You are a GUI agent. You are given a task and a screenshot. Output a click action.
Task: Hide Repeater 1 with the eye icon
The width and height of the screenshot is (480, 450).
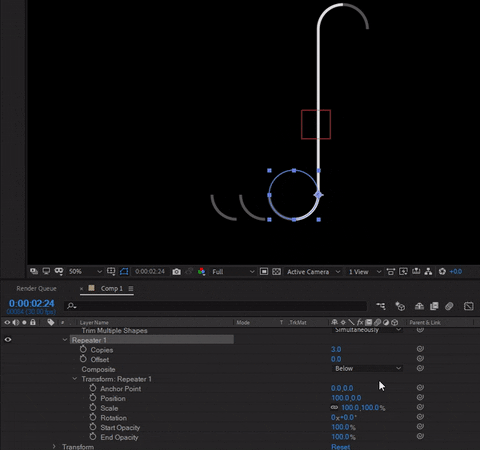coord(8,340)
